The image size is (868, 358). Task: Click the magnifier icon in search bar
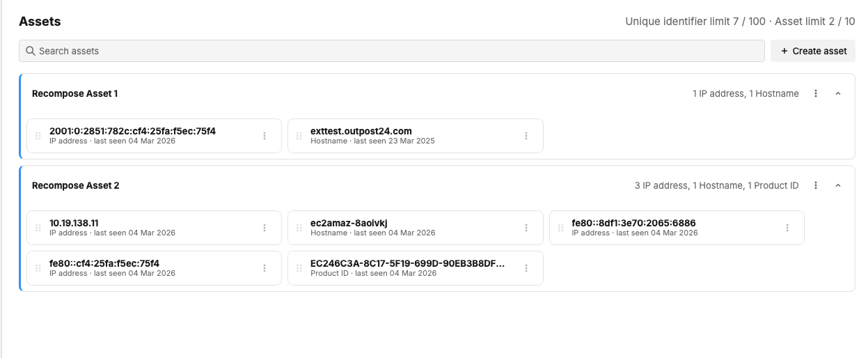pos(31,51)
